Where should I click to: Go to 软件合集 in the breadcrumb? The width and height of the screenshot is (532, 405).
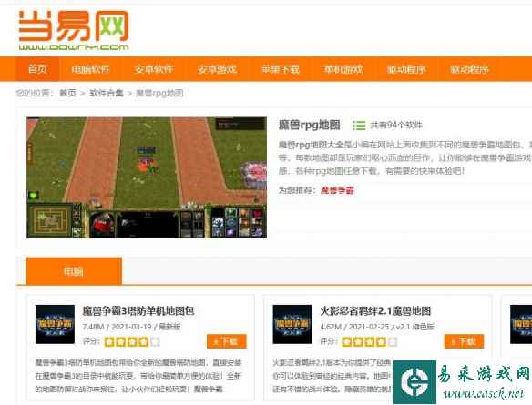(107, 93)
